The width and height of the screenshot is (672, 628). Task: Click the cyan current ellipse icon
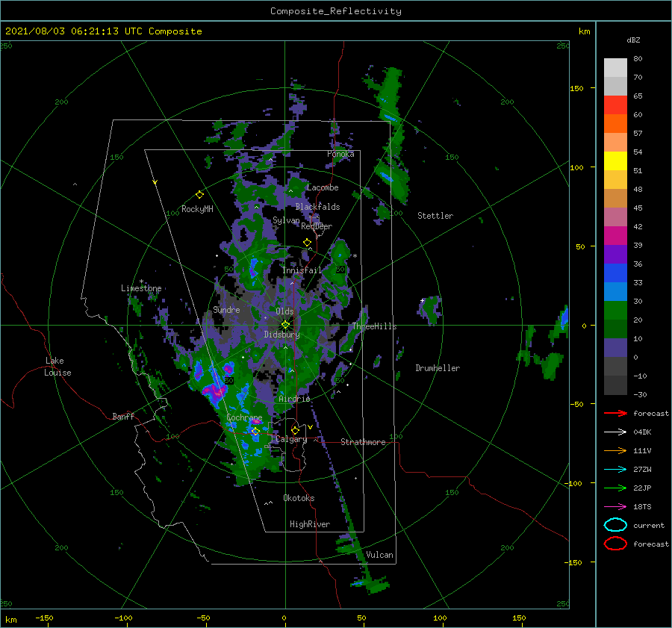[x=615, y=525]
